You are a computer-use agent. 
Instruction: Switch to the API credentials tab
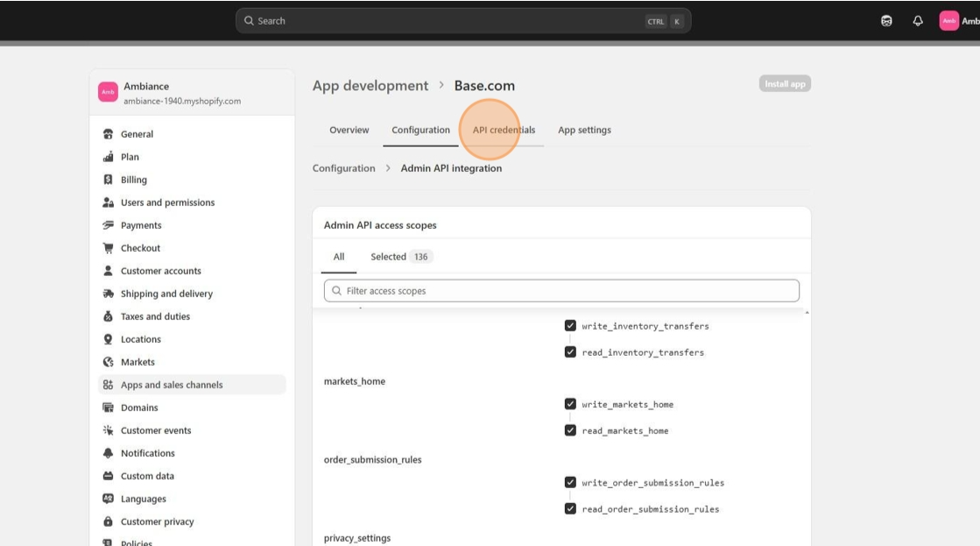[504, 130]
